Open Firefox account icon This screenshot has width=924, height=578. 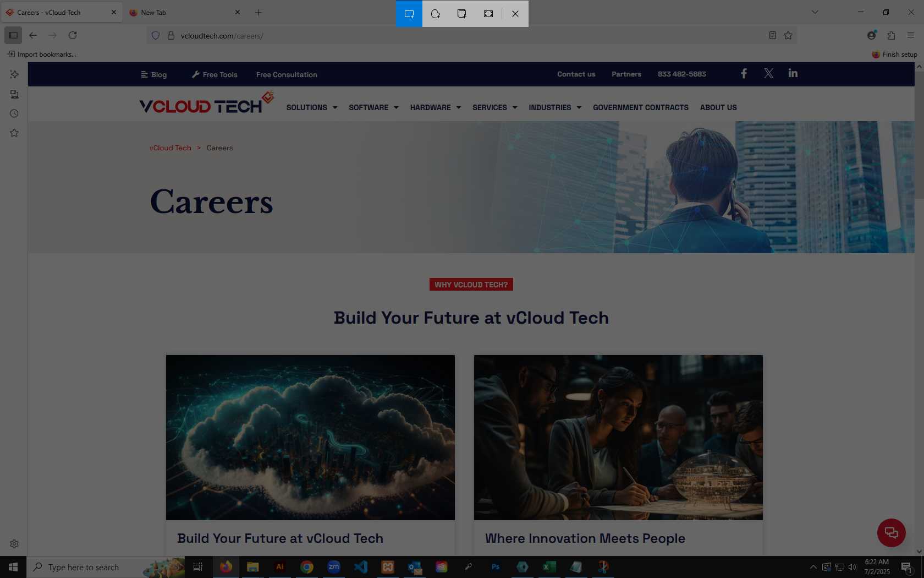tap(872, 35)
